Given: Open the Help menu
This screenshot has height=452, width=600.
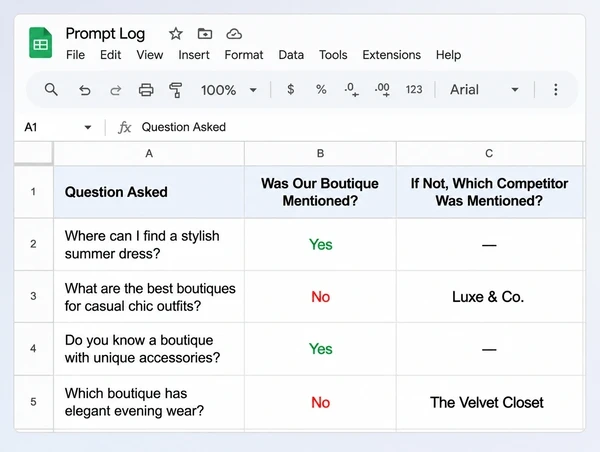Looking at the screenshot, I should click(x=448, y=55).
